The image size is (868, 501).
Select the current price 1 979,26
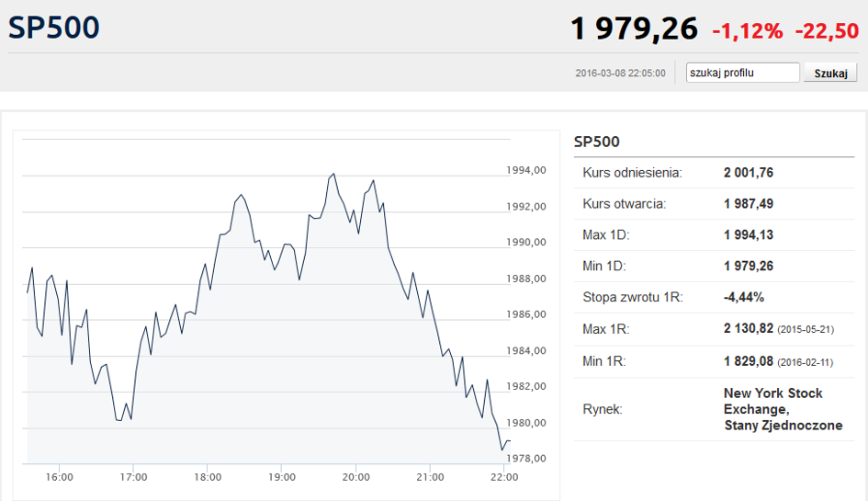[x=634, y=29]
